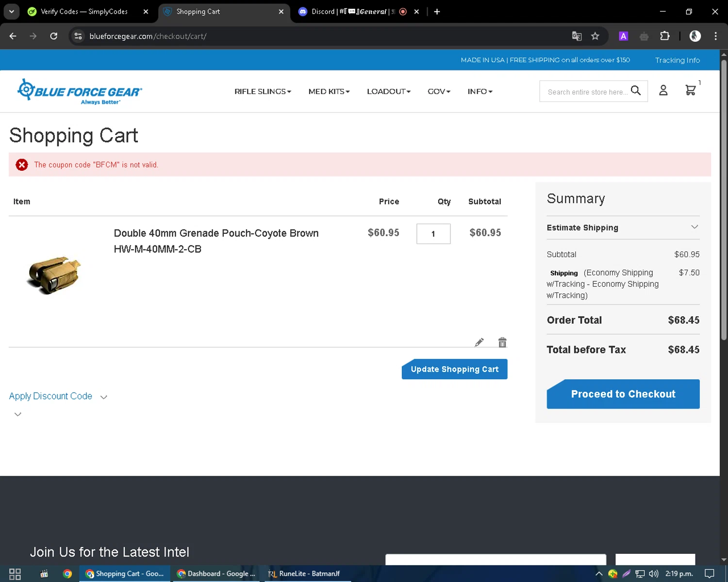Click the pencil edit item icon
This screenshot has width=728, height=582.
coord(479,342)
